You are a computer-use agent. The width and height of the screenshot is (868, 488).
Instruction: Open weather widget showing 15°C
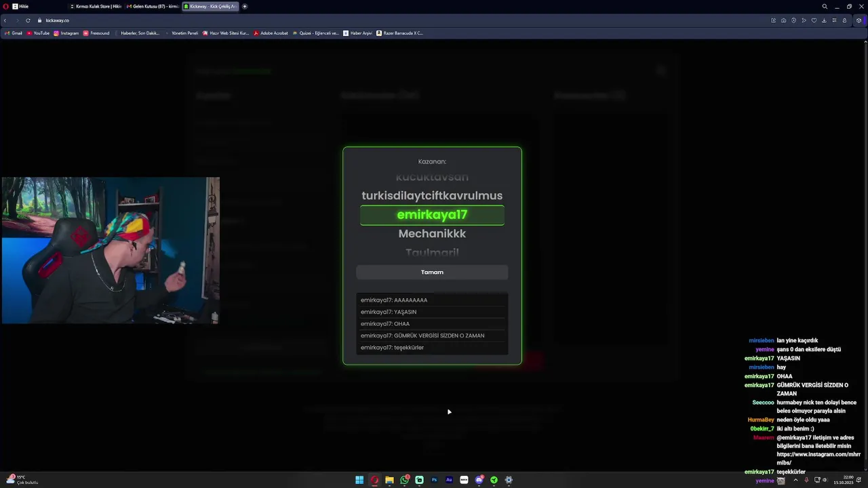22,480
